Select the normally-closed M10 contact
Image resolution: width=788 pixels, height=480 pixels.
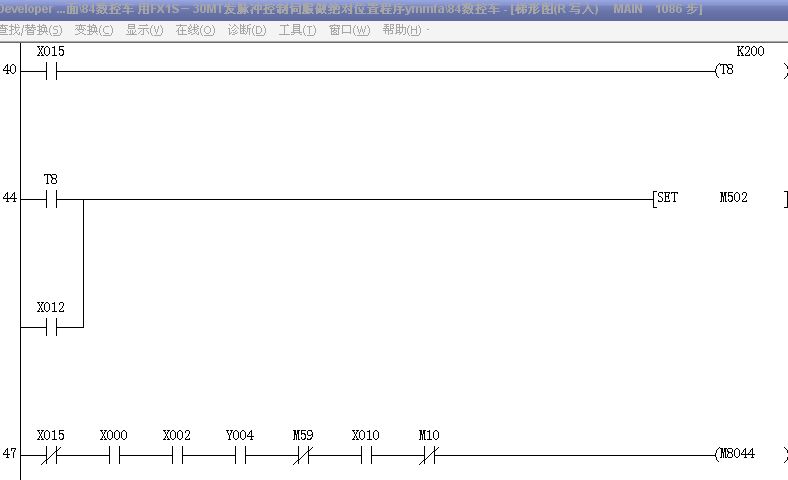pyautogui.click(x=429, y=455)
